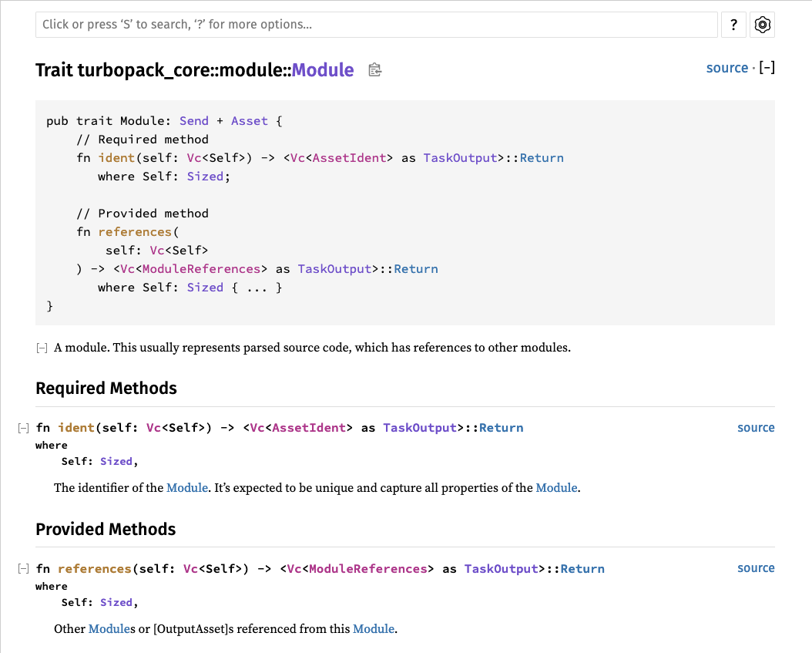This screenshot has height=653, width=812.
Task: Open trailing Module link in references description
Action: [374, 628]
